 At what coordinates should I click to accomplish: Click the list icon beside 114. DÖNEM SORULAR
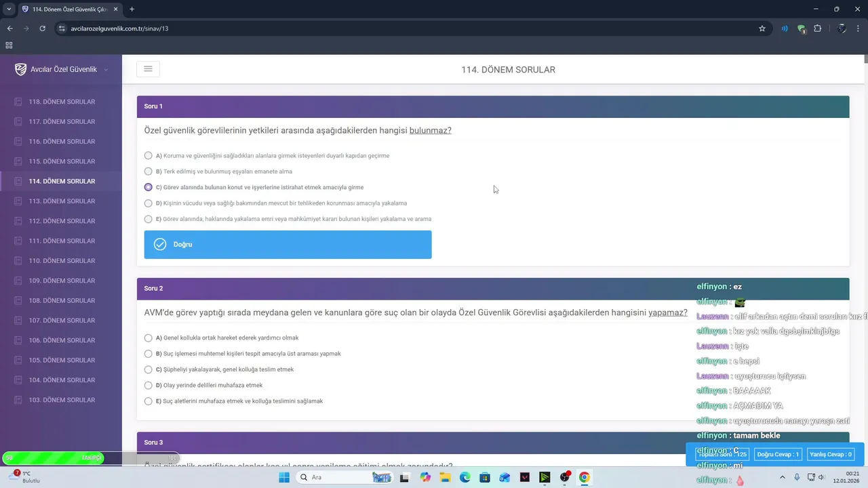(18, 181)
